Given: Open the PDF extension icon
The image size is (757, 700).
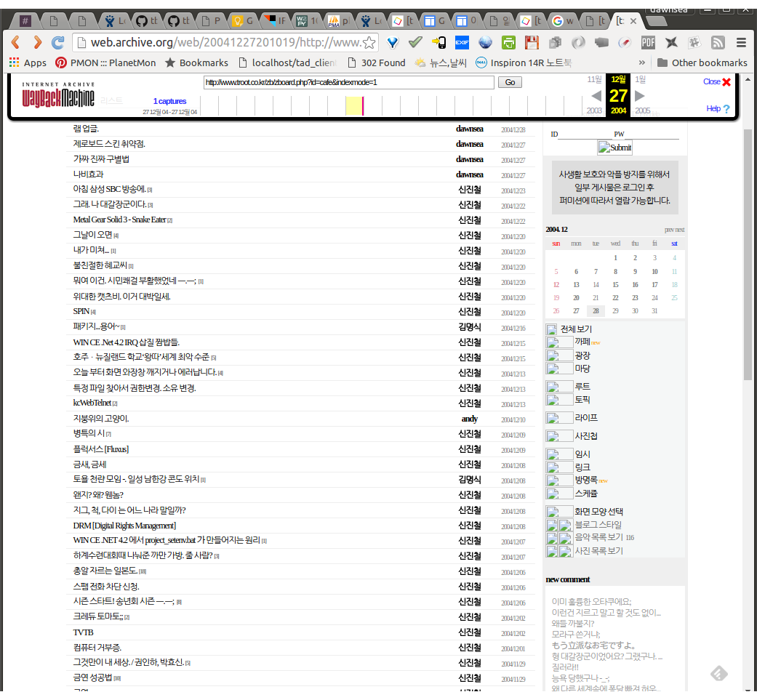Looking at the screenshot, I should [x=648, y=42].
